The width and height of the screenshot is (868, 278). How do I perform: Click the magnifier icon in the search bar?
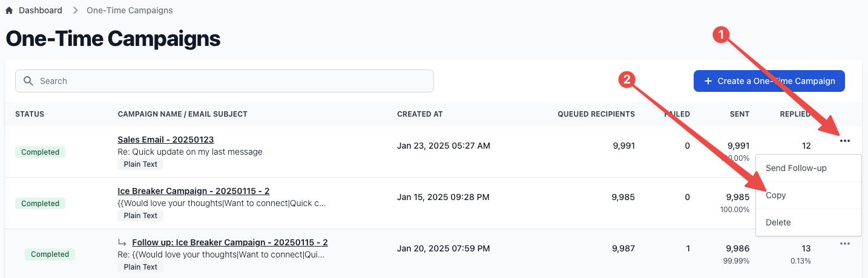(28, 81)
